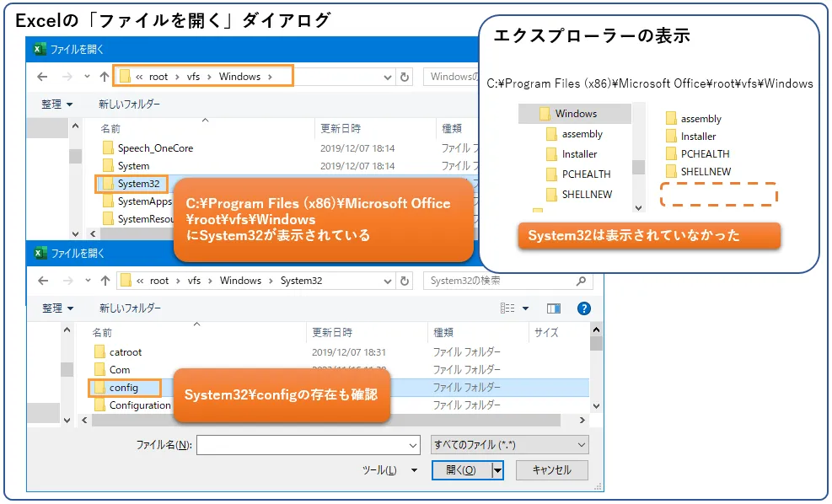Expand address history dropdown in Windows dialog
Screen dimensions: 832x504
pyautogui.click(x=388, y=78)
